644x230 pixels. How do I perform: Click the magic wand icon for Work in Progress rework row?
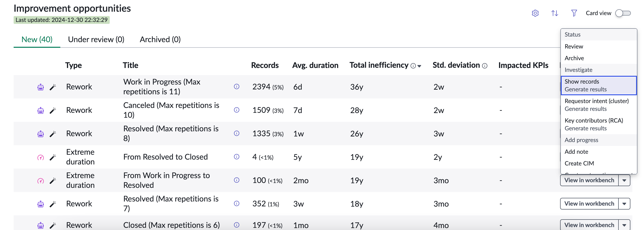[53, 87]
